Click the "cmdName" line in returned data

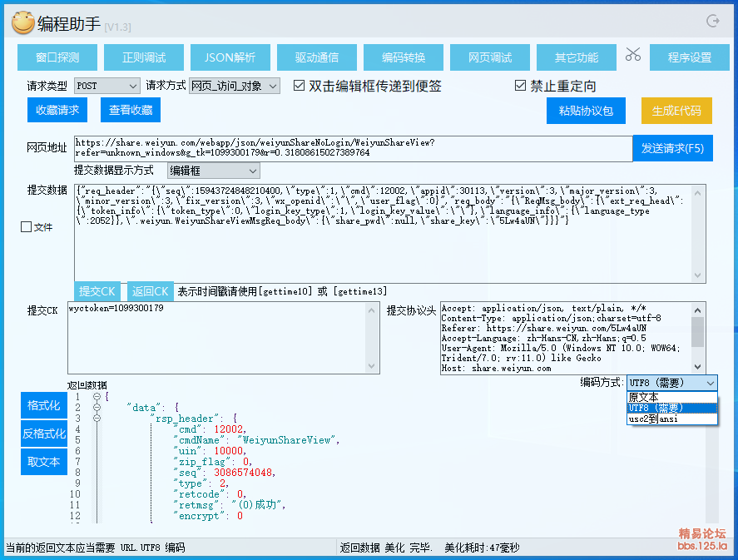click(256, 440)
